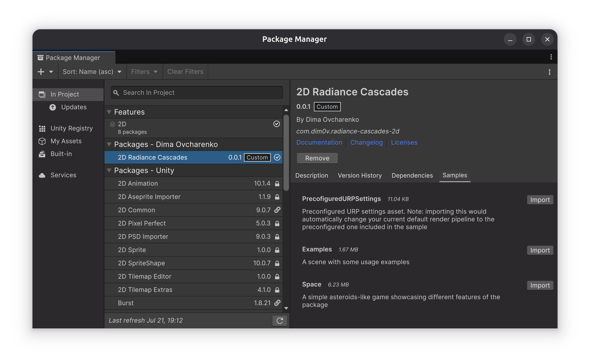Screen dimensions: 590x364
Task: Open Unity Registry in the sidebar
Action: point(68,128)
